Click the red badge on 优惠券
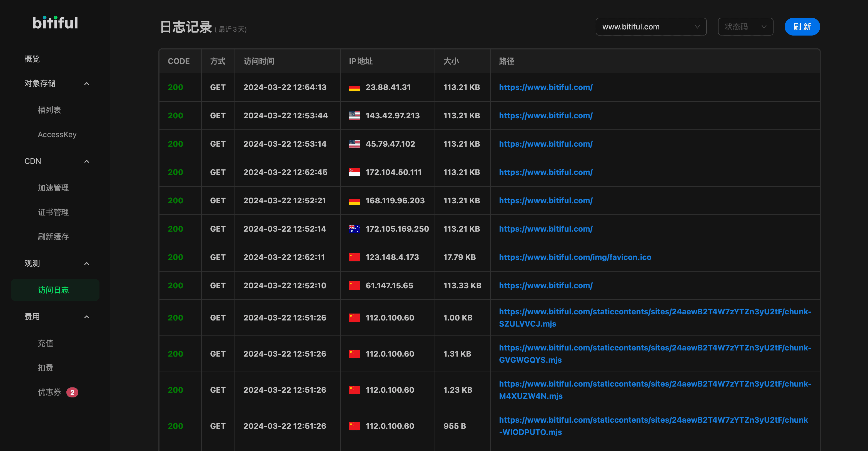The image size is (868, 451). [x=72, y=392]
